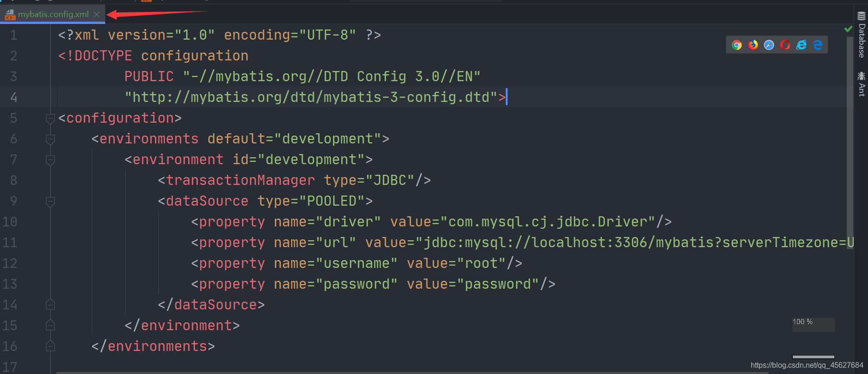Viewport: 868px width, 374px height.
Task: Click the DOCTYPE configuration text
Action: pos(153,56)
